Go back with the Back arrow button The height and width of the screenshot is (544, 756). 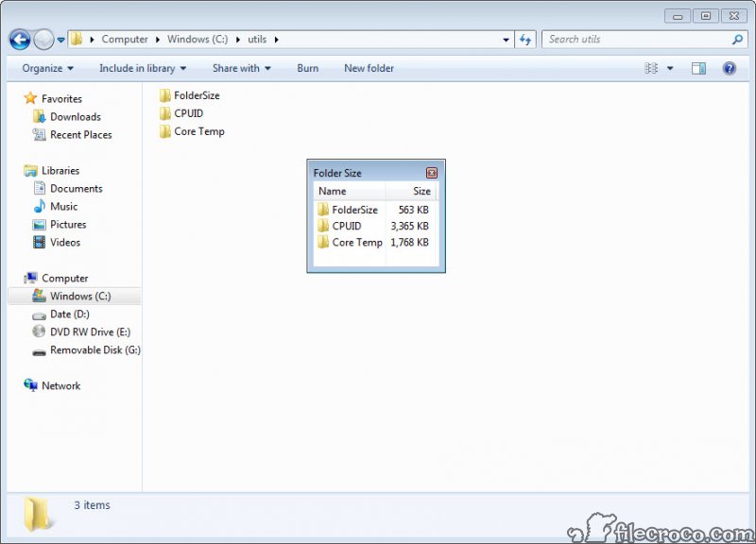click(20, 40)
